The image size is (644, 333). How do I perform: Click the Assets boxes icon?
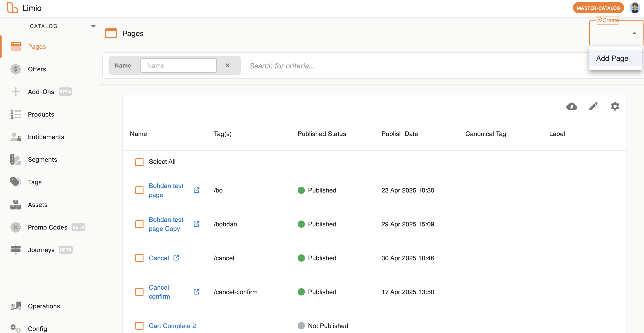(x=16, y=204)
